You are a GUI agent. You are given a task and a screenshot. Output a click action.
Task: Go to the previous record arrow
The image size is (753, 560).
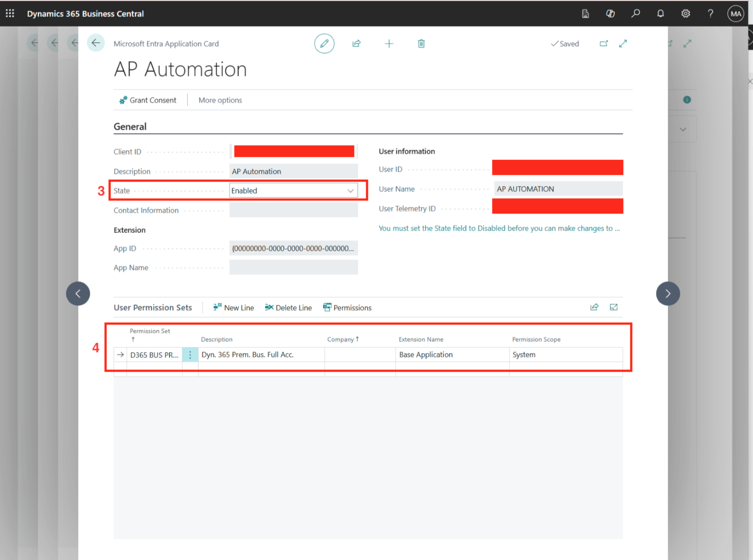click(x=78, y=293)
